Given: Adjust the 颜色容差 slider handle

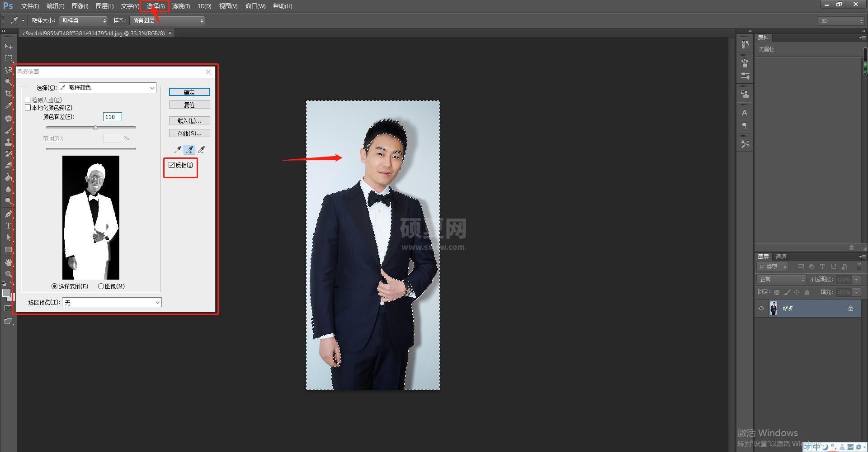Looking at the screenshot, I should 95,128.
